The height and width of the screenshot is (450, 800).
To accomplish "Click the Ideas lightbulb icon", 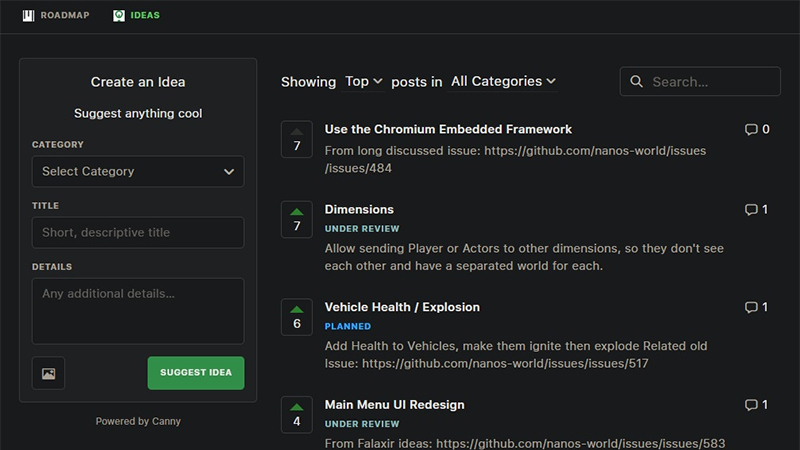I will (120, 16).
